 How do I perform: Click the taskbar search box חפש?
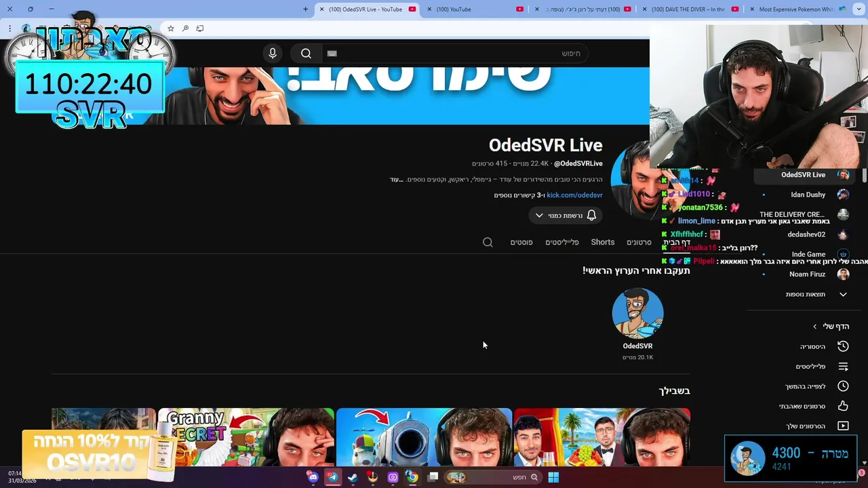(493, 477)
